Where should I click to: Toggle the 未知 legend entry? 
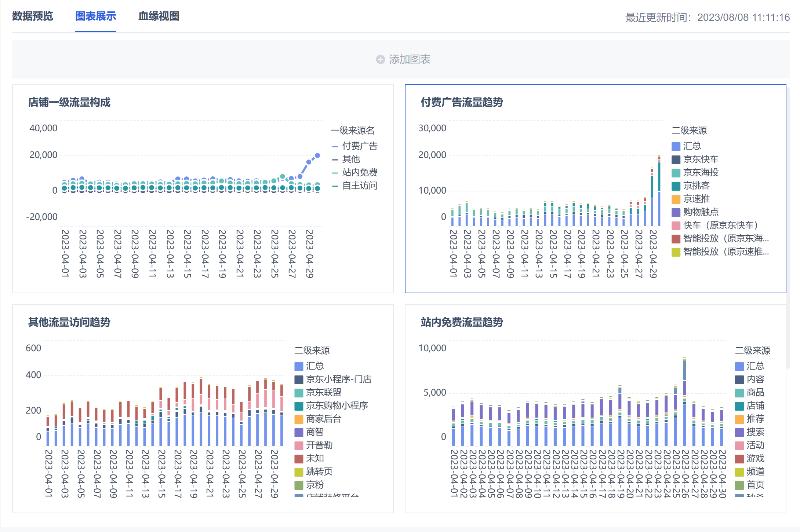point(314,459)
